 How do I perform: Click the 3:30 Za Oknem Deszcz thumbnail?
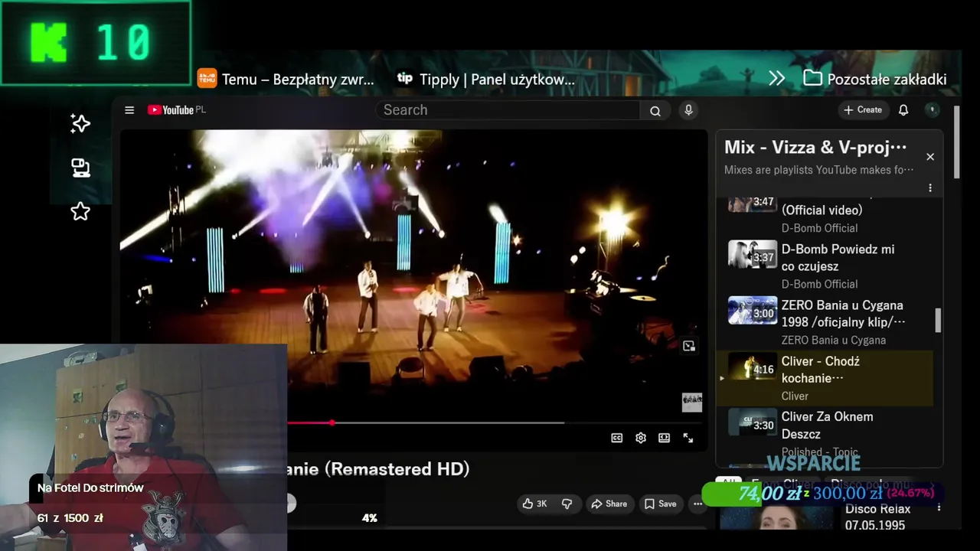[752, 422]
